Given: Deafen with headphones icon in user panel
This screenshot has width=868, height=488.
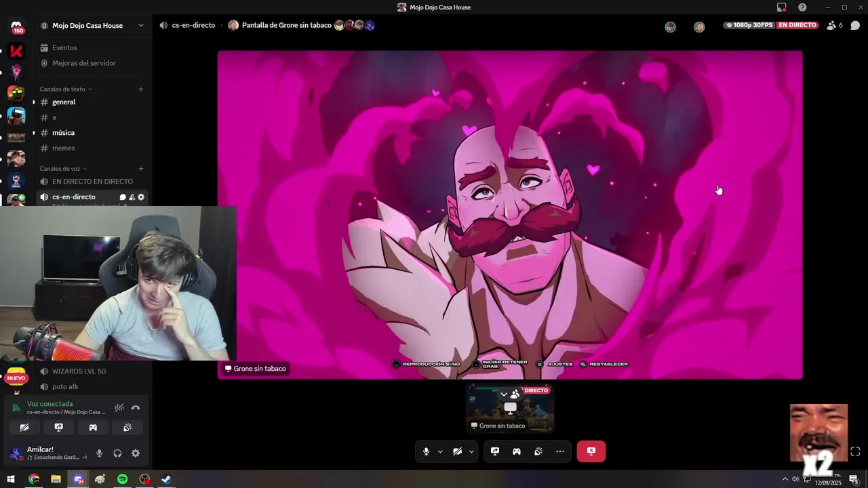Looking at the screenshot, I should [x=117, y=453].
